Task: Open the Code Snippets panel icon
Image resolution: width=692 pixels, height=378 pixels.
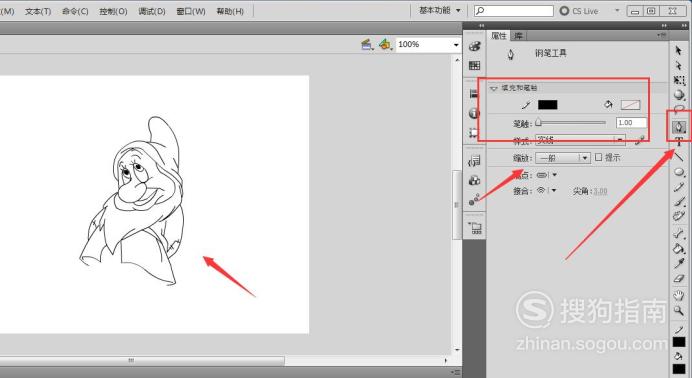Action: pos(474,161)
